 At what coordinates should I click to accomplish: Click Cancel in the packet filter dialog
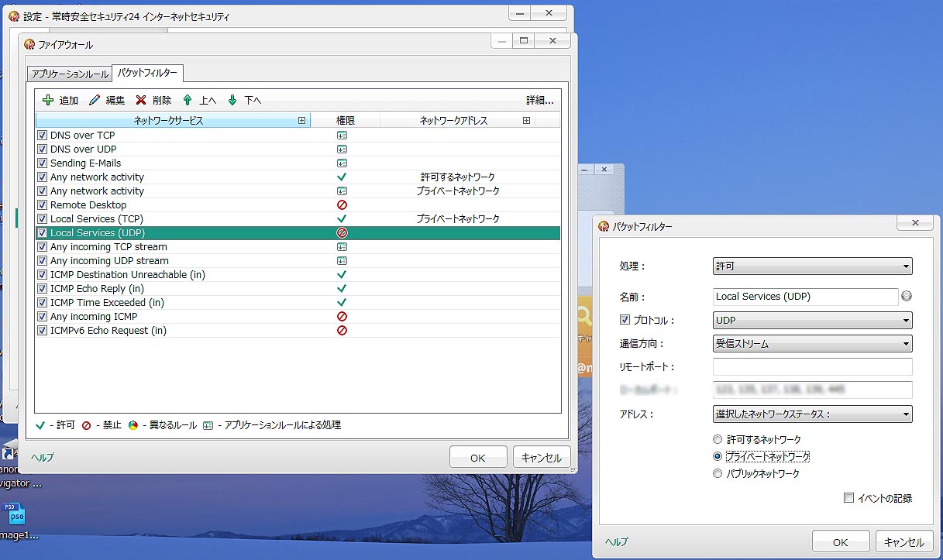point(904,542)
